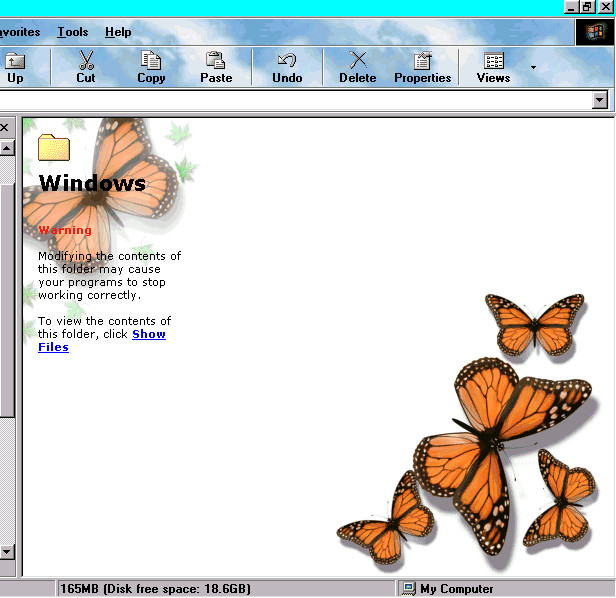Click the Windows logo throbber icon
Image resolution: width=616 pixels, height=598 pixels.
point(595,32)
